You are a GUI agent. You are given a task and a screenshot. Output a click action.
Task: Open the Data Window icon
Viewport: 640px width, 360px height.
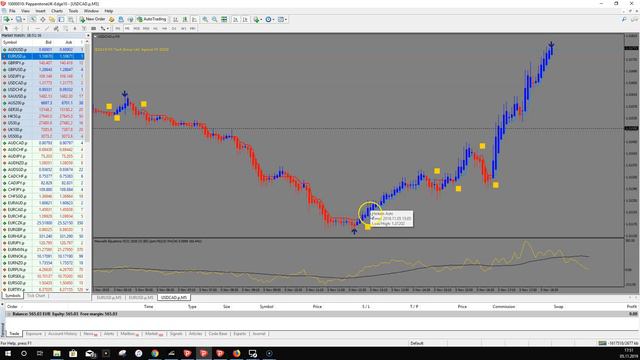point(42,19)
